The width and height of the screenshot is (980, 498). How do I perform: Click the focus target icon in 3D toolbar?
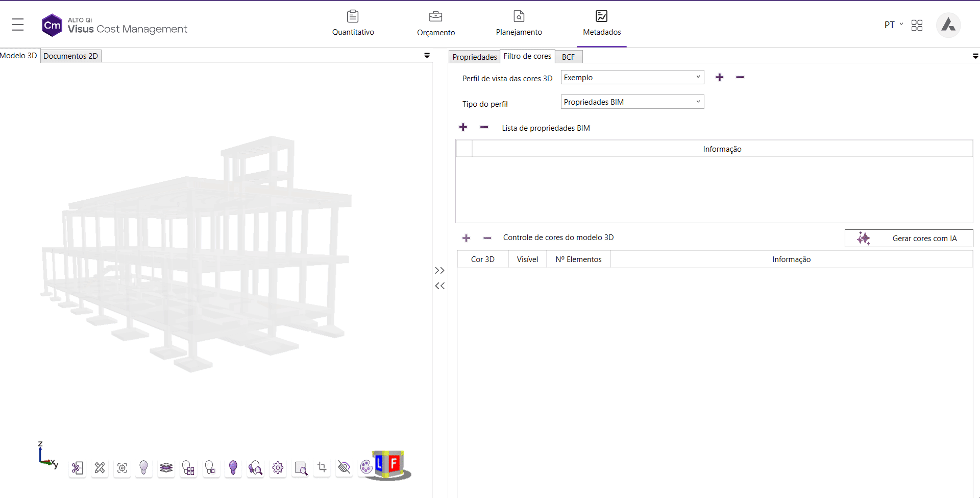point(122,468)
